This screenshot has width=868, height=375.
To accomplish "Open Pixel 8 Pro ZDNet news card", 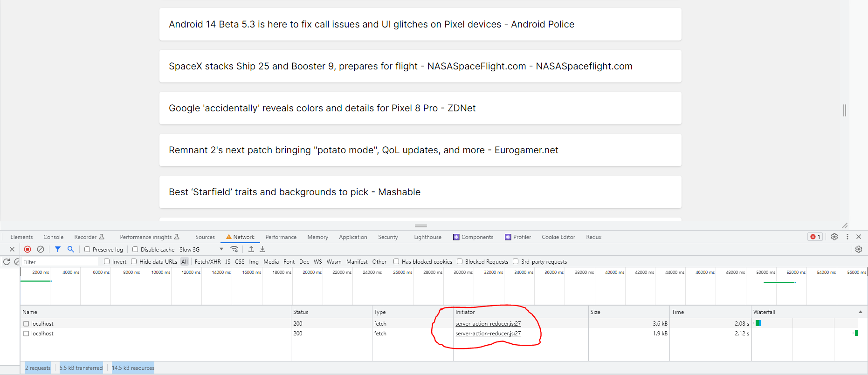I will [420, 108].
